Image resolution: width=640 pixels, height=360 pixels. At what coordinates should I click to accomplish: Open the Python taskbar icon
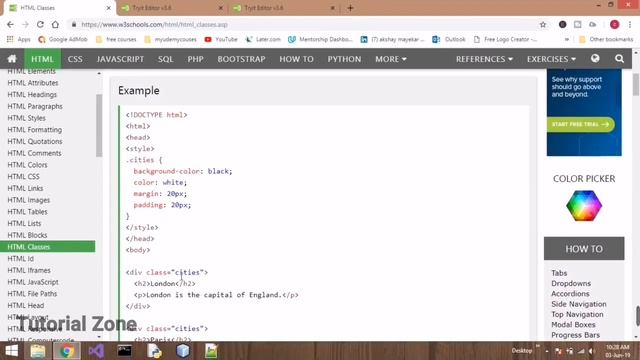pos(154,351)
